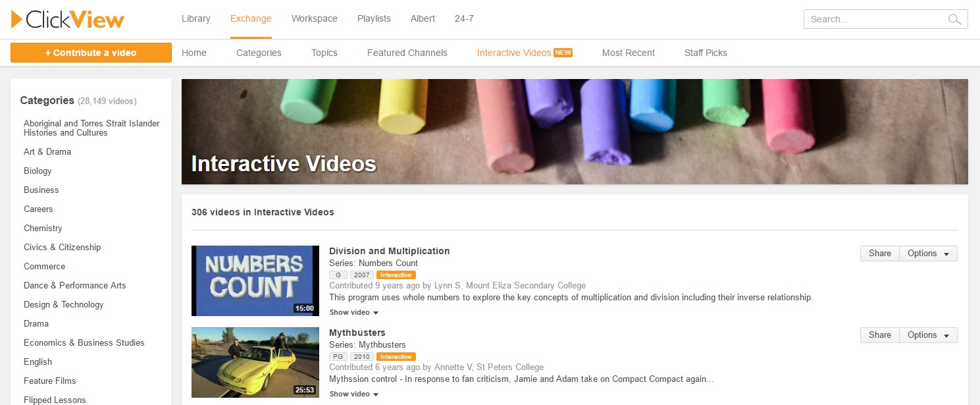Share the Mythbusters video
Screen dimensions: 980x405
click(x=879, y=335)
